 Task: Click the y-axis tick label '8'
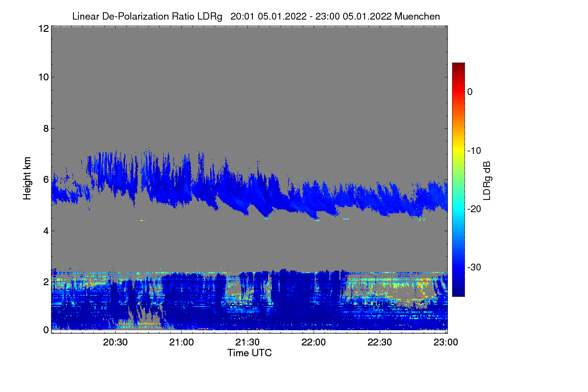pos(46,129)
